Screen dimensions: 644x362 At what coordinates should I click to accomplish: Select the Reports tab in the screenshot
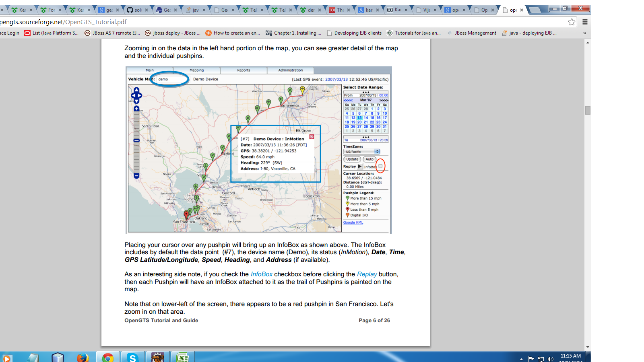244,70
